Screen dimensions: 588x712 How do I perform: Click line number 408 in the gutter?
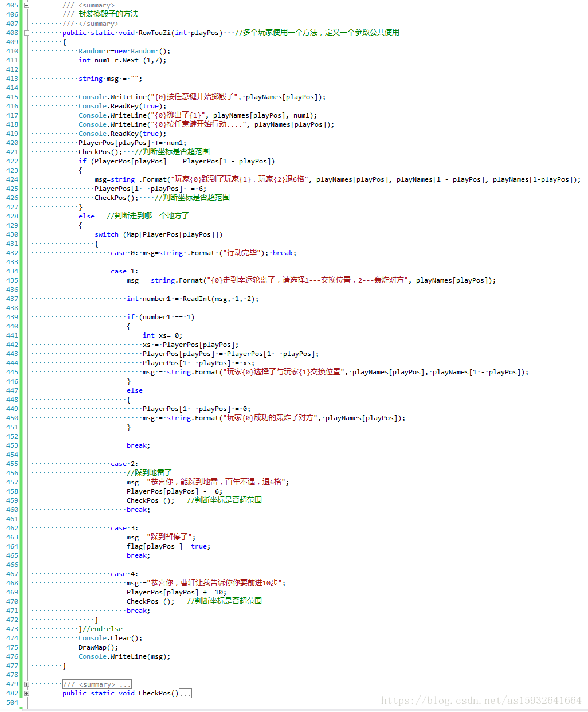12,33
